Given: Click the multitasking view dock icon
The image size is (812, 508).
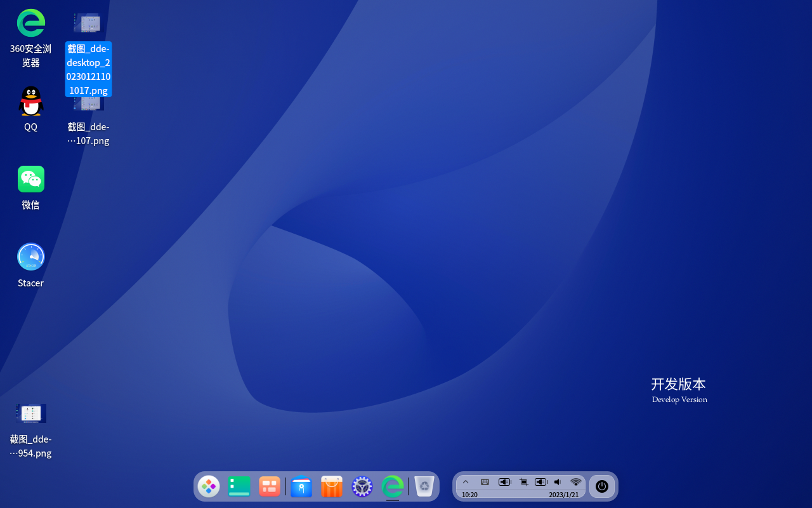Looking at the screenshot, I should pyautogui.click(x=270, y=486).
